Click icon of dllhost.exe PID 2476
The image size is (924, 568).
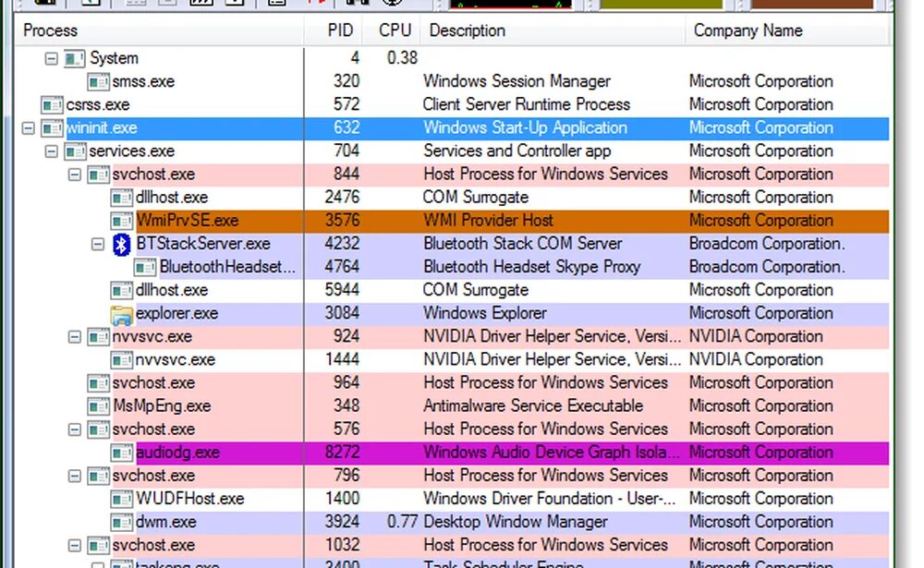121,198
